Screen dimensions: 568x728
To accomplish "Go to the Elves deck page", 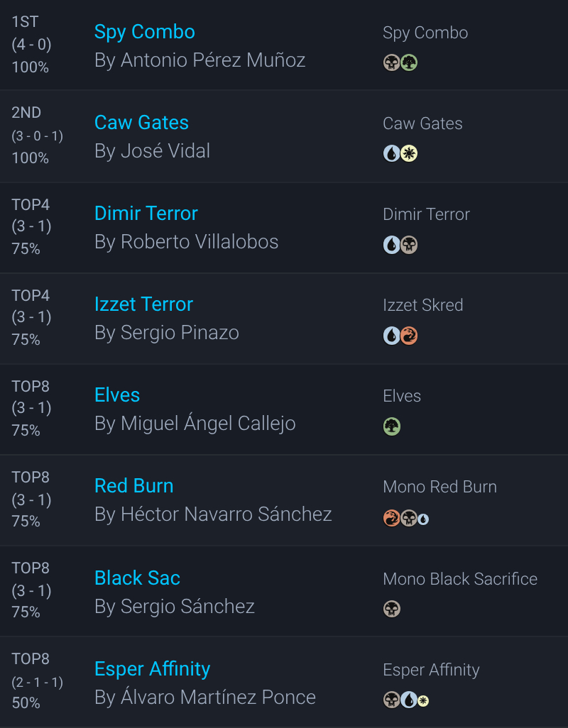I will coord(117,395).
